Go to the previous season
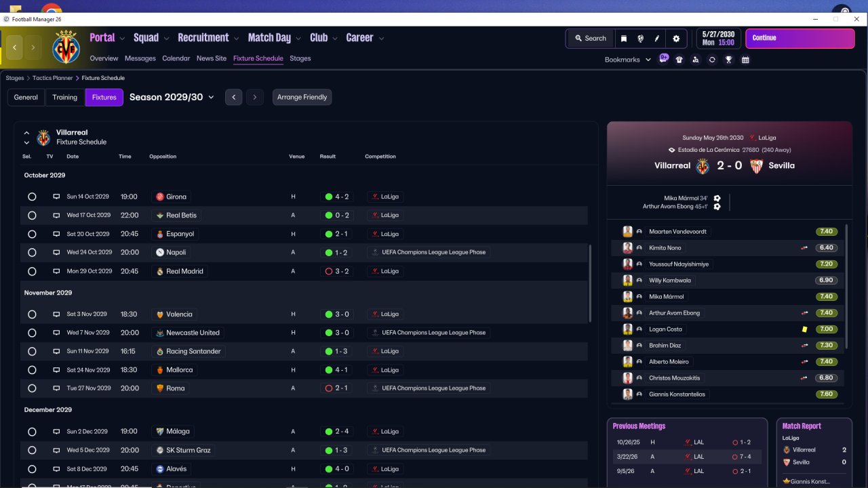Image resolution: width=868 pixels, height=488 pixels. (x=233, y=97)
